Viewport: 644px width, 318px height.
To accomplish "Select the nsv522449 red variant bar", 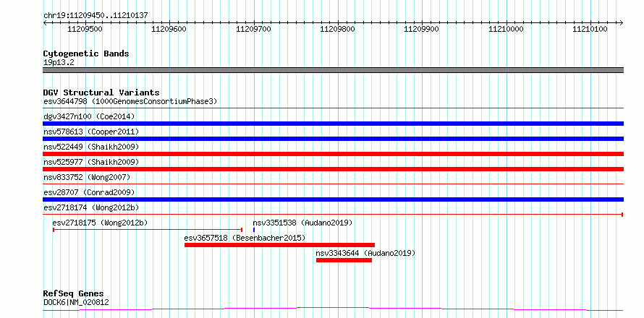I will coord(333,154).
